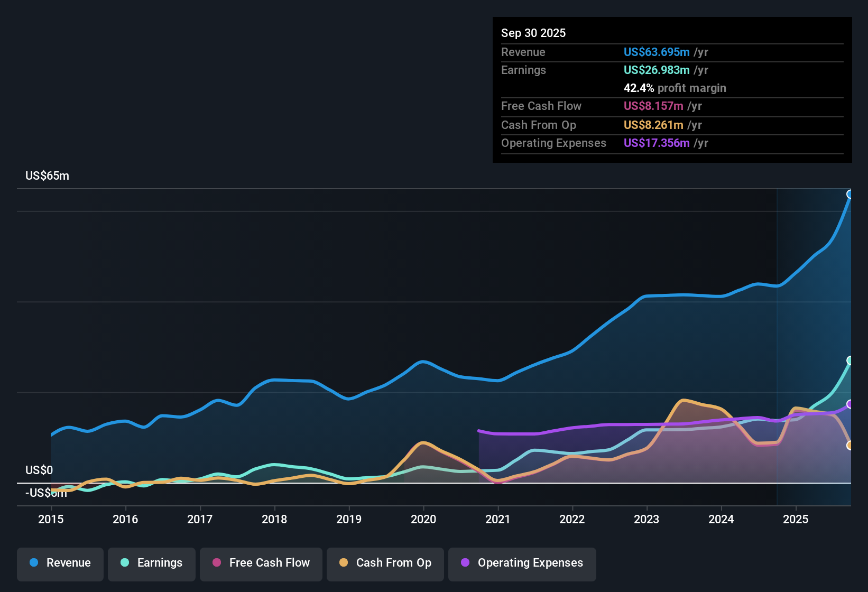This screenshot has height=592, width=868.
Task: Click the blue Revenue legend dot icon
Action: (x=33, y=563)
